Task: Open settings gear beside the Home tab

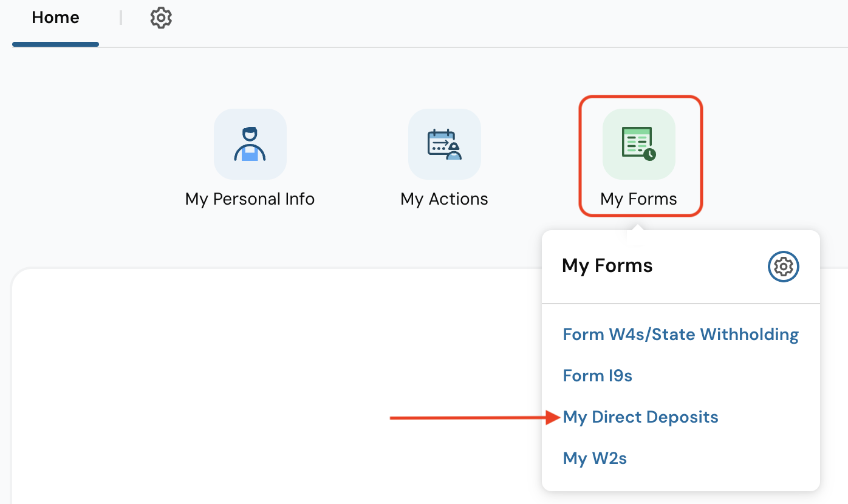Action: pos(161,18)
